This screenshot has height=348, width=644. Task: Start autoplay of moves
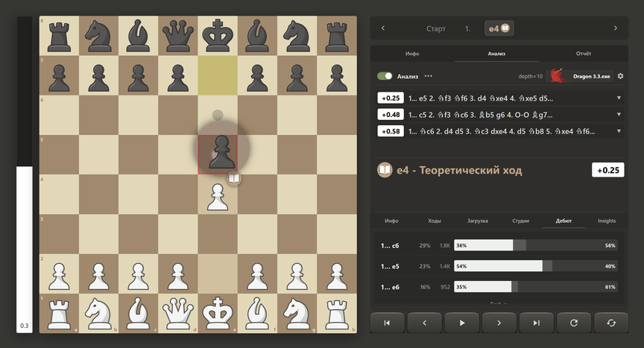(x=461, y=323)
